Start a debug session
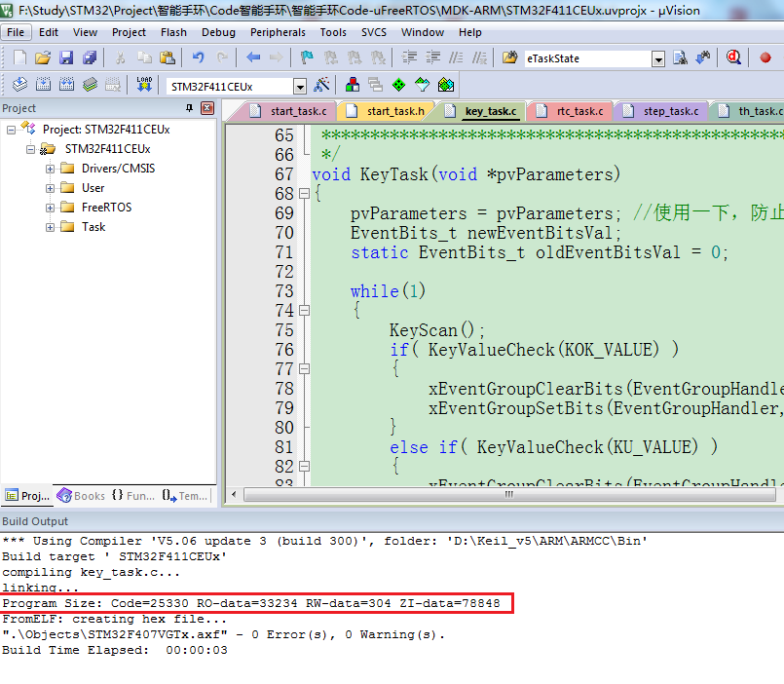Image resolution: width=784 pixels, height=684 pixels. [734, 57]
